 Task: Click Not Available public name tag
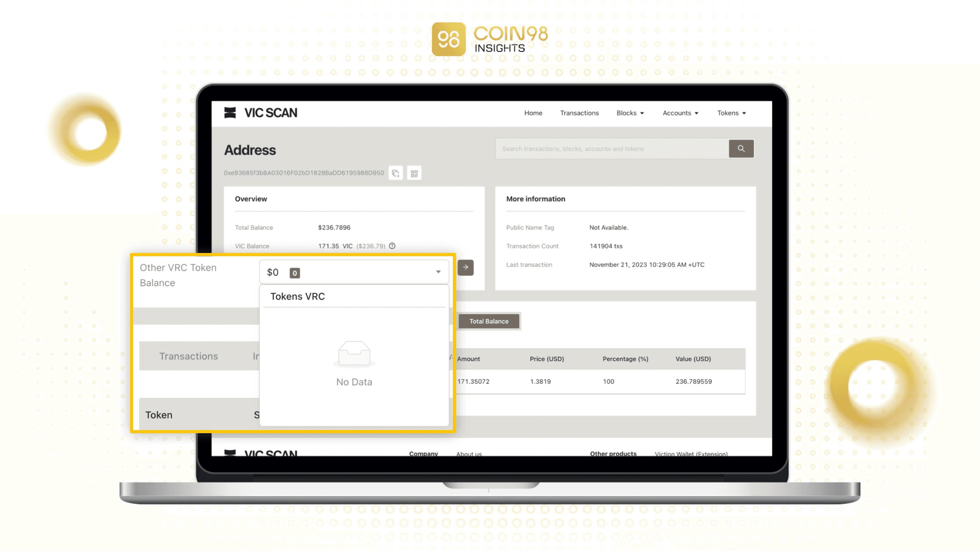[608, 228]
